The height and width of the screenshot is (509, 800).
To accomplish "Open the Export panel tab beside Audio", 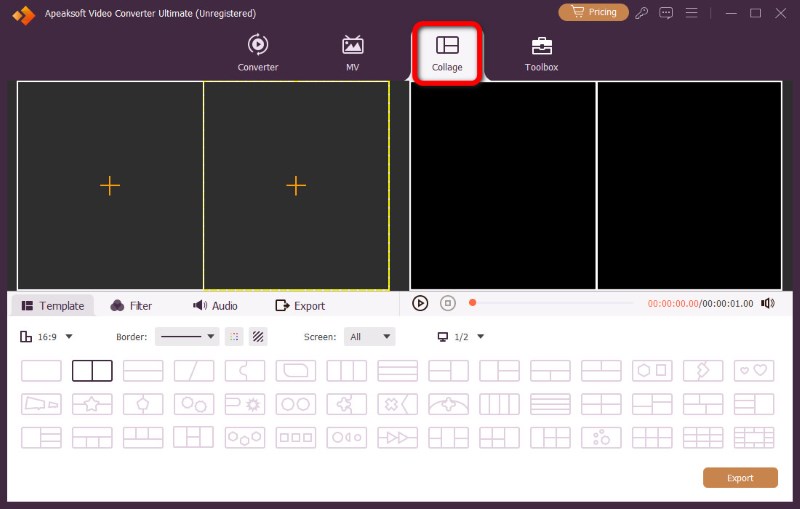I will [300, 306].
